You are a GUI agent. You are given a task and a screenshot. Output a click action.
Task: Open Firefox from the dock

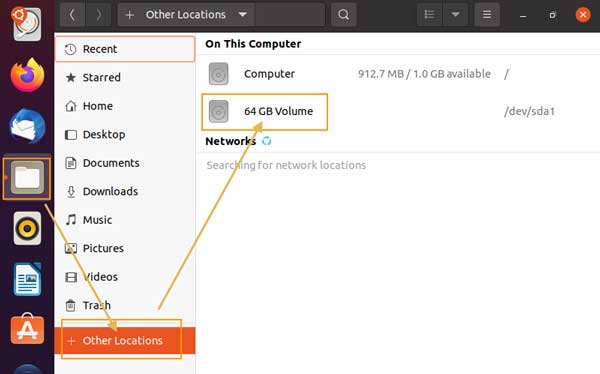(27, 75)
